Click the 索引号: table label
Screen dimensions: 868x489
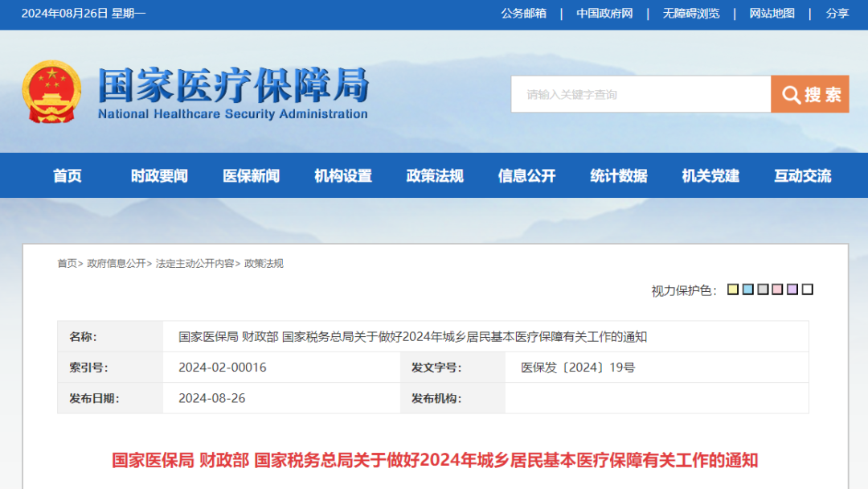(x=88, y=368)
